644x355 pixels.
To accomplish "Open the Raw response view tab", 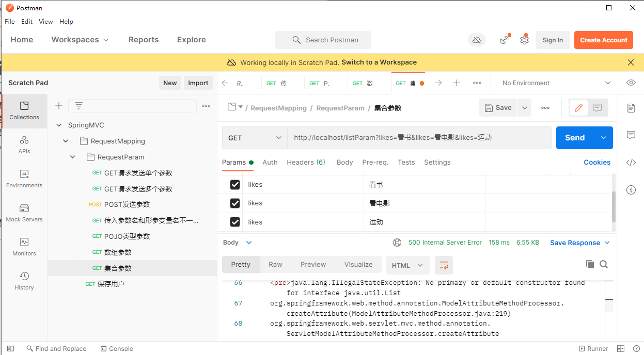I will 275,264.
